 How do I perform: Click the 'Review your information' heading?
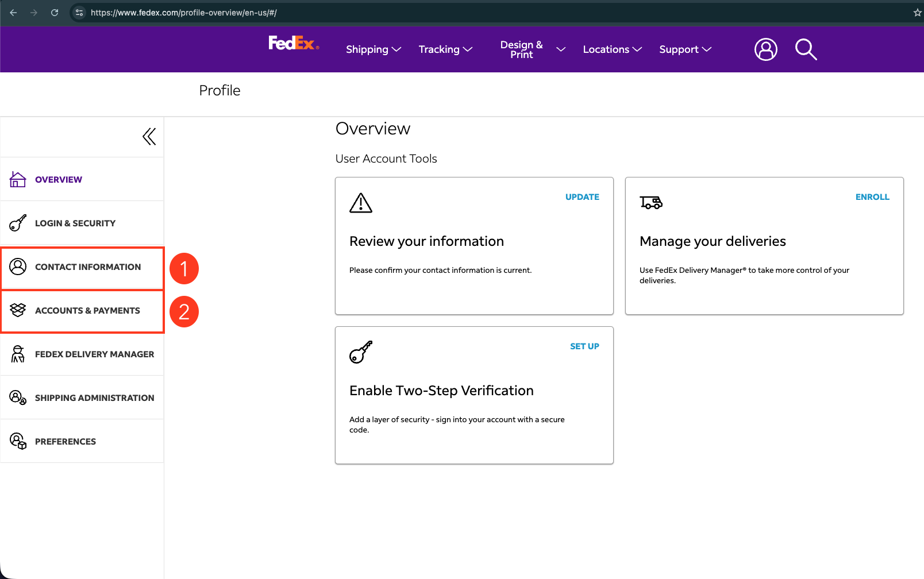click(426, 241)
